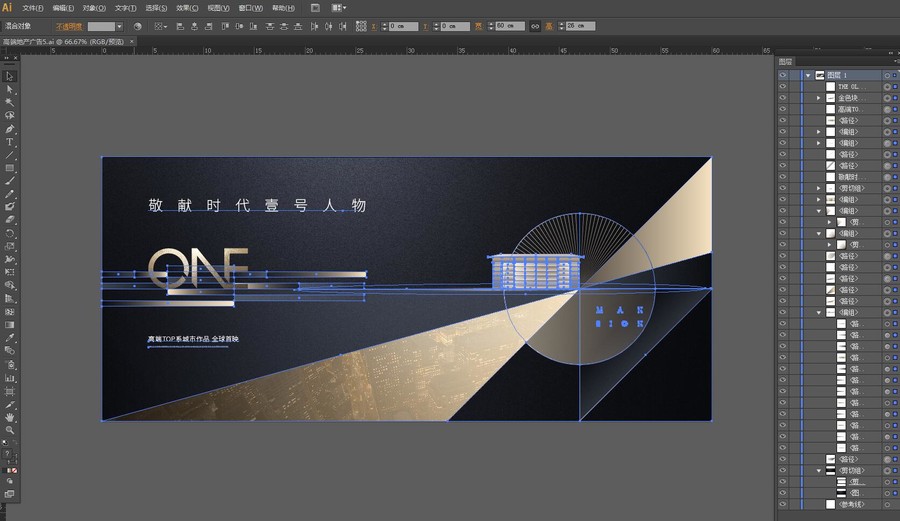The height and width of the screenshot is (521, 900).
Task: Open the 窗口(W) menu
Action: tap(250, 8)
